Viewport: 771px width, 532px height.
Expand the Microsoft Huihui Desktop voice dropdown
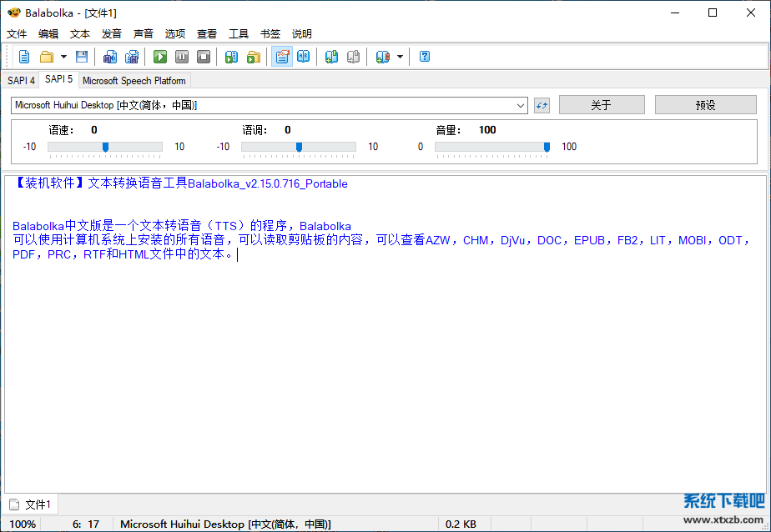521,105
